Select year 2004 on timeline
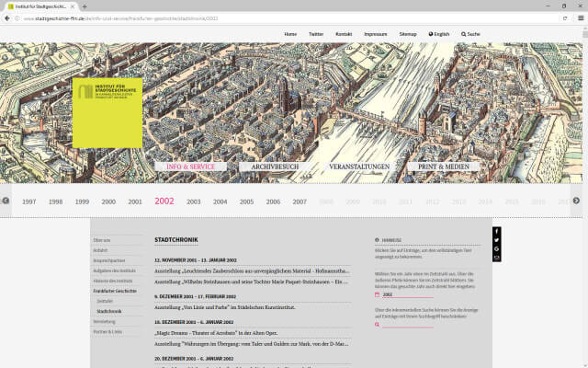This screenshot has width=588, height=368. 220,201
